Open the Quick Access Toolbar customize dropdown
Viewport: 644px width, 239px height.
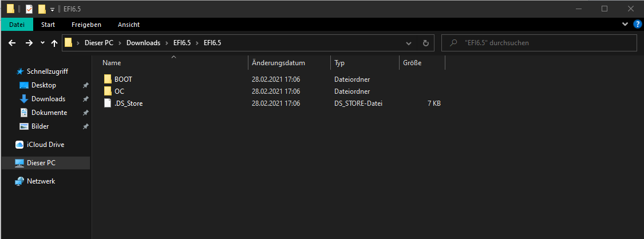(52, 9)
